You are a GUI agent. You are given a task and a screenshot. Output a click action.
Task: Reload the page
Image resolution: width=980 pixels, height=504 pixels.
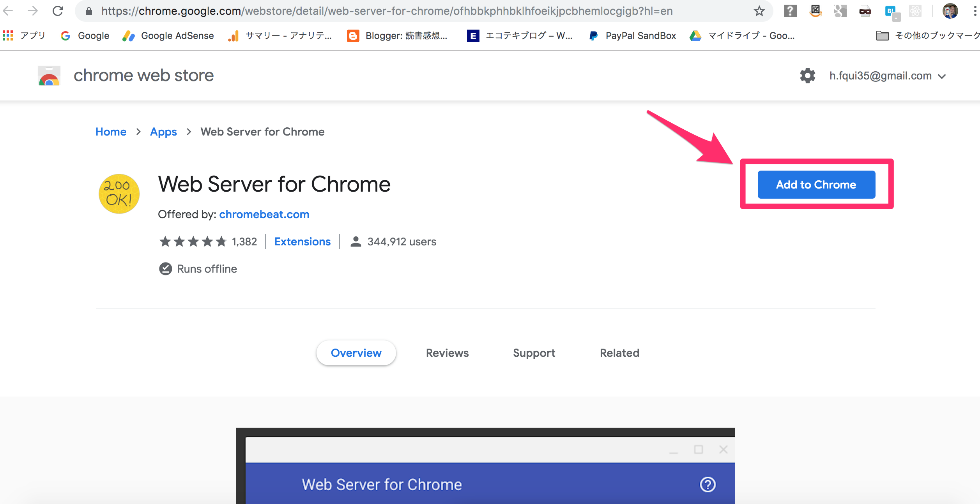click(58, 11)
